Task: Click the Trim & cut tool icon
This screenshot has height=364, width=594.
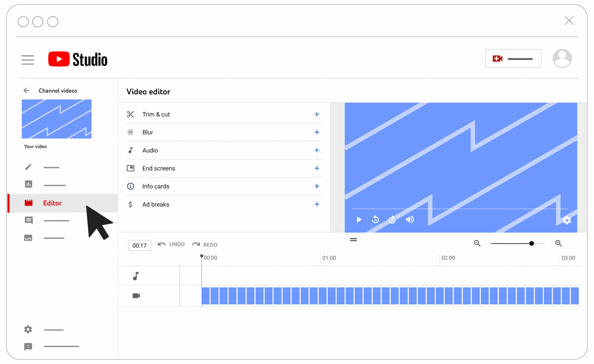Action: click(130, 114)
